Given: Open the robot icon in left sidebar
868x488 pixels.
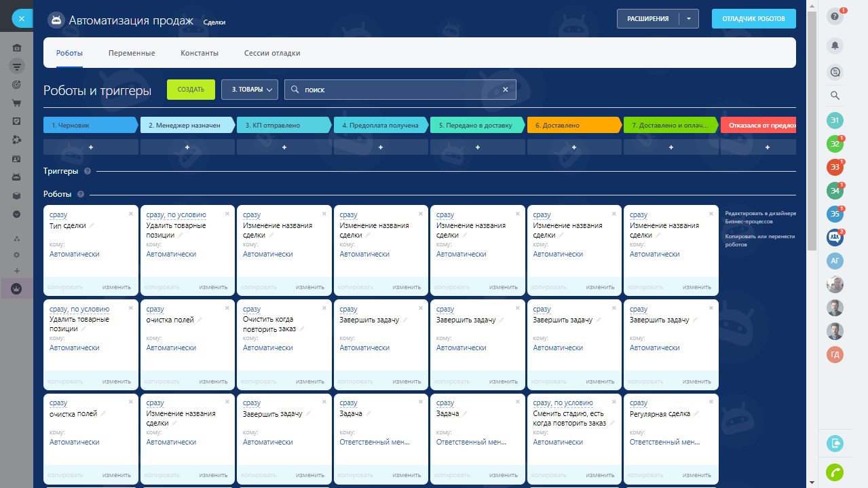Looking at the screenshot, I should pos(17,177).
